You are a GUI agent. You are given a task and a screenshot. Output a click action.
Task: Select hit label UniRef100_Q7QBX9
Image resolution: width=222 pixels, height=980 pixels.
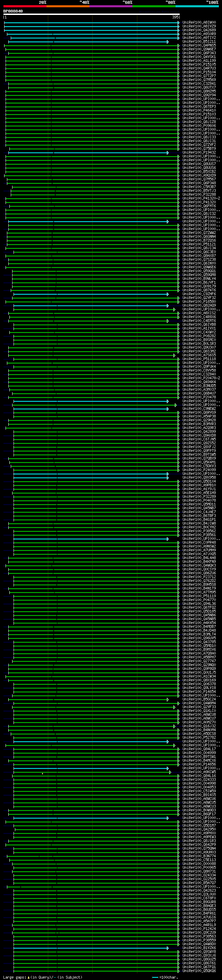tap(199, 459)
